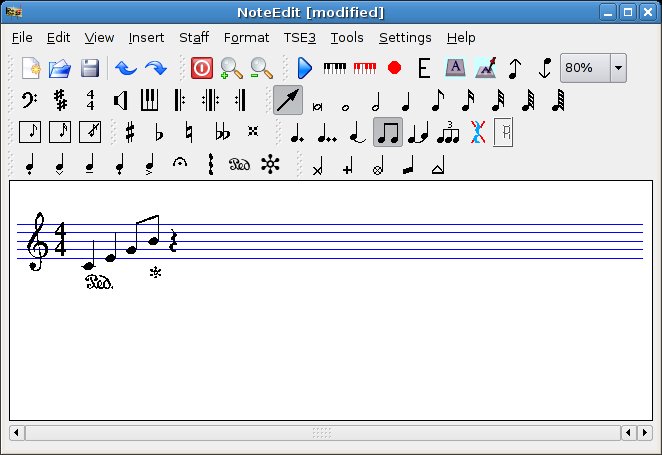Click the zoom in magnifier
This screenshot has width=662, height=455.
231,68
